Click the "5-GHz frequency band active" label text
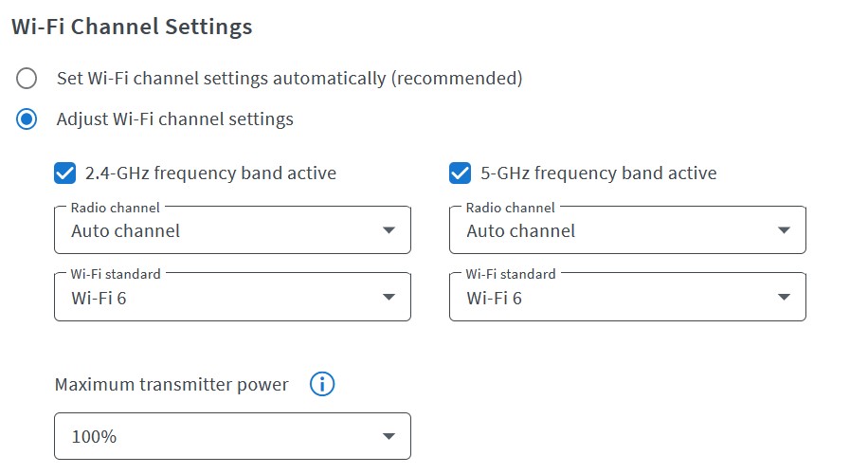 tap(599, 173)
